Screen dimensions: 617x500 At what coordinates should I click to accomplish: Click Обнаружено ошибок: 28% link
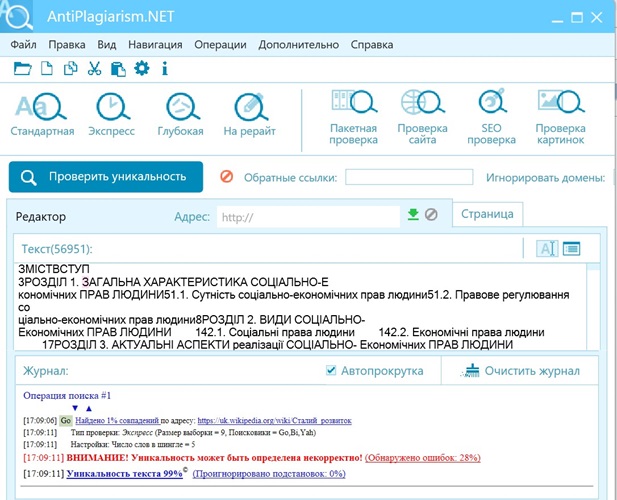point(423,458)
